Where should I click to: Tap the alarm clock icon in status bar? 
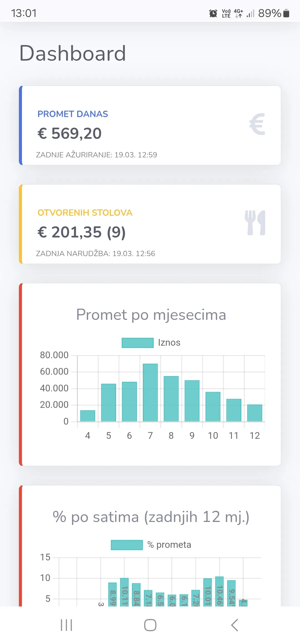[213, 13]
